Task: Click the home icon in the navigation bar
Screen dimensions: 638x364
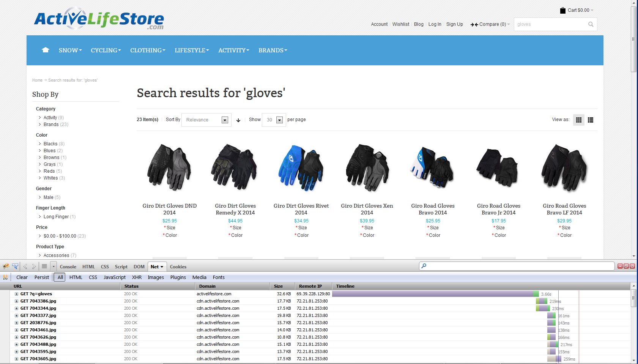Action: [46, 50]
